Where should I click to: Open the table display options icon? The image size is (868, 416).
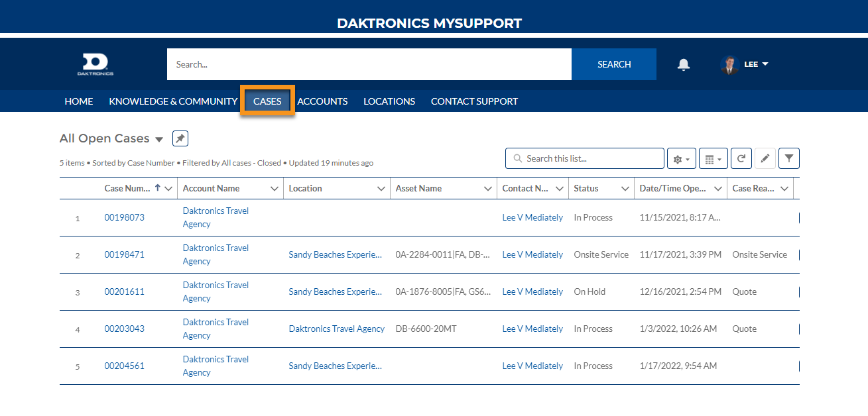tap(713, 159)
